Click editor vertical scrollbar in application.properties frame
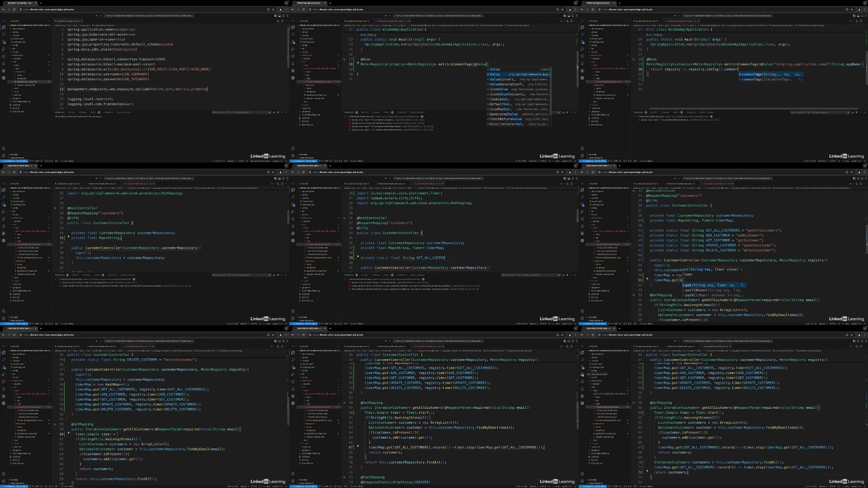Viewport: 868px width, 488px height. 288,47
